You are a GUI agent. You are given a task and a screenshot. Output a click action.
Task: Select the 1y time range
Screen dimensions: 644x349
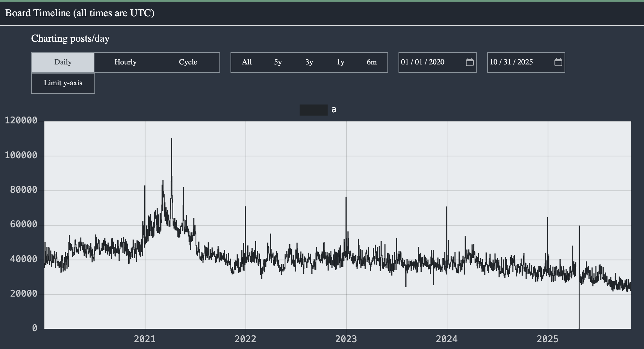point(340,62)
